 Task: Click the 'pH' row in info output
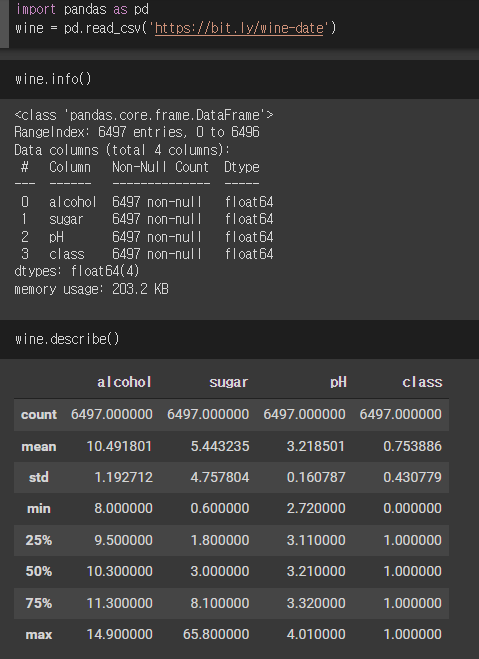click(147, 237)
